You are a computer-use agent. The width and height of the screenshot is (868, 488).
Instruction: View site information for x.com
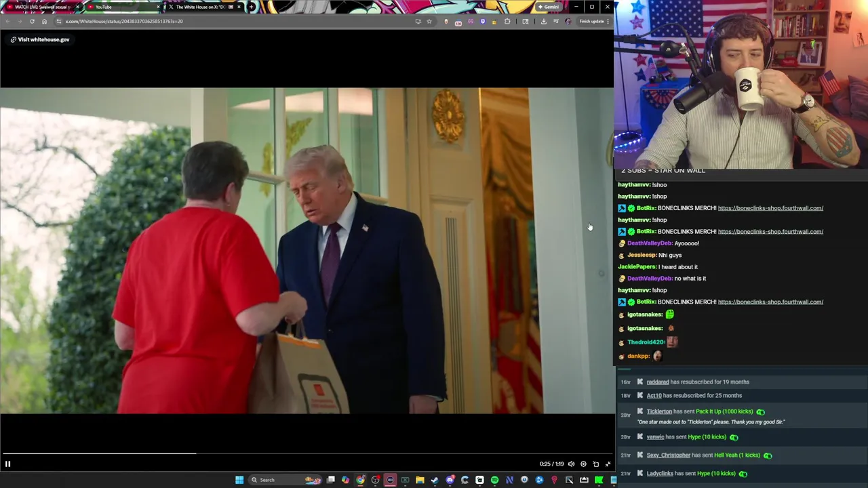tap(59, 21)
